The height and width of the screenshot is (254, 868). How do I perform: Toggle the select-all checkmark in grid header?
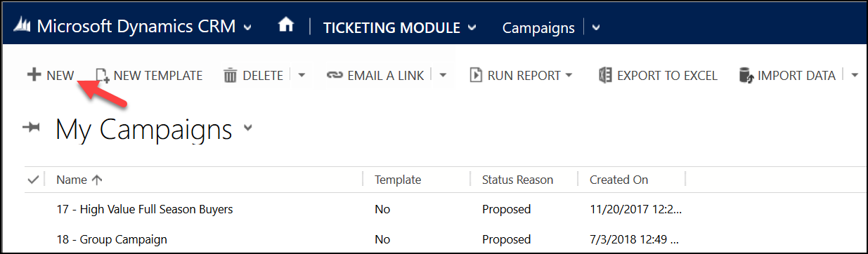click(x=32, y=180)
